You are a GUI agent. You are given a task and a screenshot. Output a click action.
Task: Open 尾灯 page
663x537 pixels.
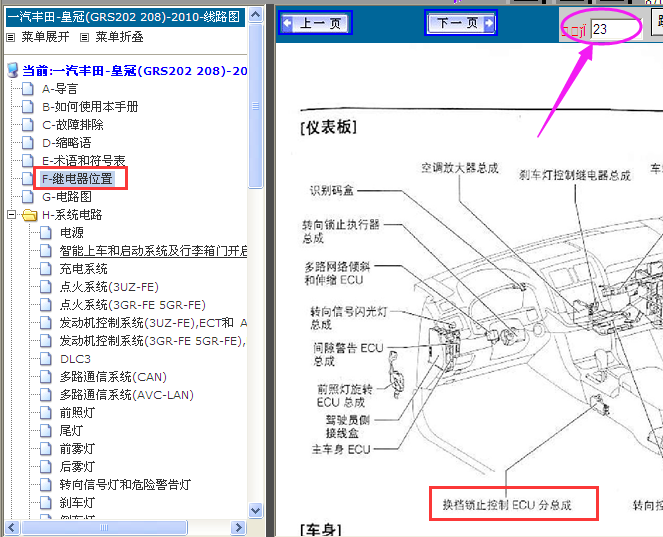[x=71, y=431]
